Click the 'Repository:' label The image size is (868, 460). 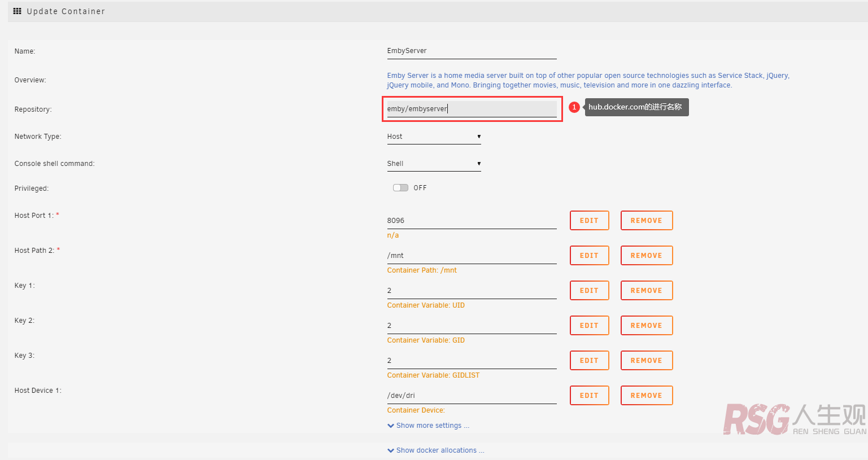point(33,109)
